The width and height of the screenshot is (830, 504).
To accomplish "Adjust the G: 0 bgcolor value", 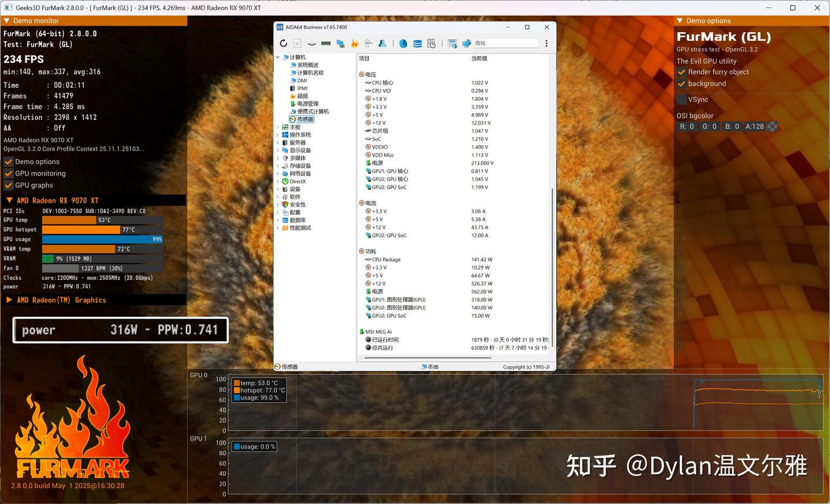I will click(710, 126).
